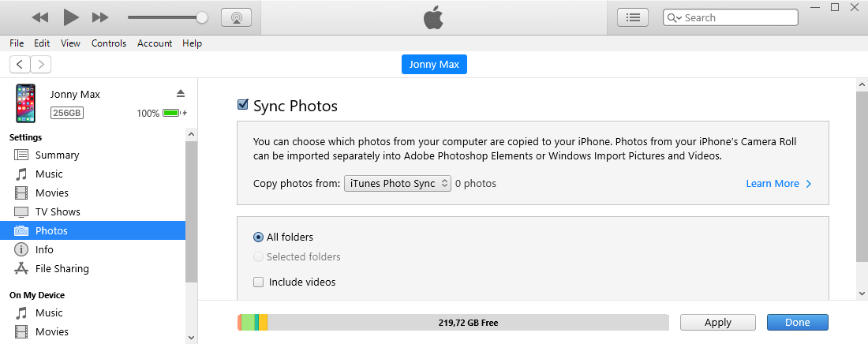The height and width of the screenshot is (344, 868).
Task: Uncheck the Sync Photos checkbox
Action: [242, 105]
